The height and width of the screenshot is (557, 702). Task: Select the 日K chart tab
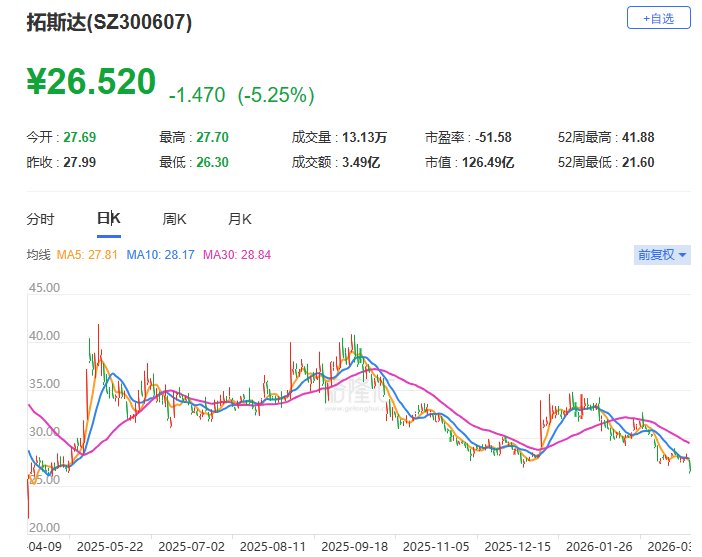coord(108,219)
